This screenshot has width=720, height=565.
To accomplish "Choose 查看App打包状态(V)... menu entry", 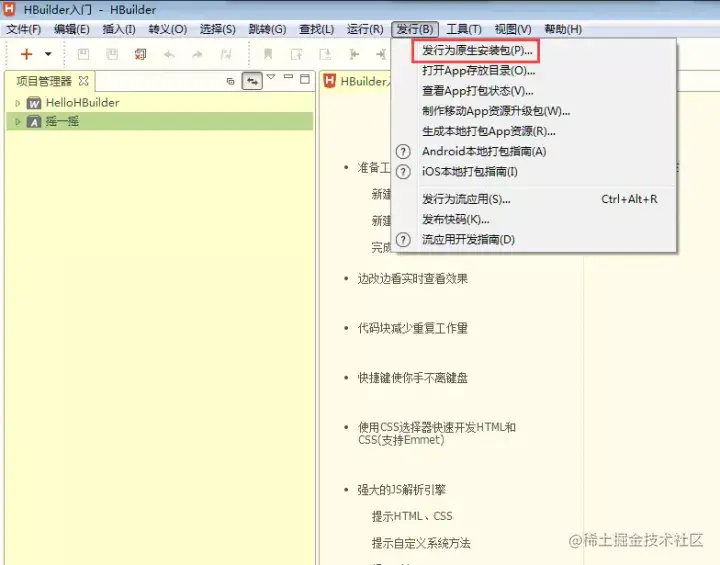I will point(534,91).
